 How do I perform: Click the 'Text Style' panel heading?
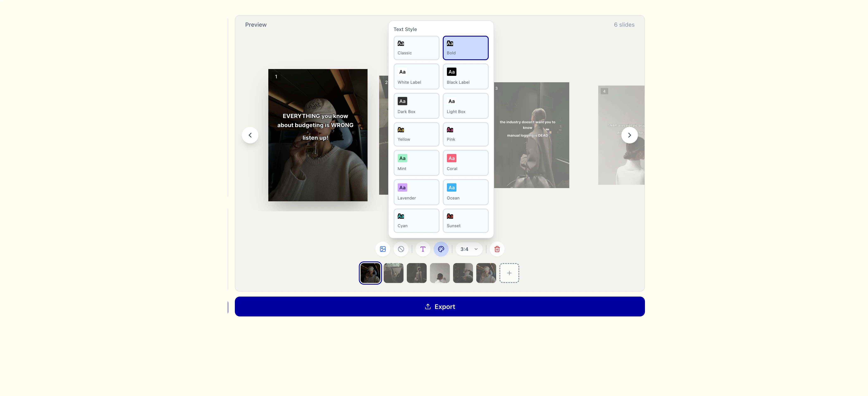pyautogui.click(x=405, y=29)
